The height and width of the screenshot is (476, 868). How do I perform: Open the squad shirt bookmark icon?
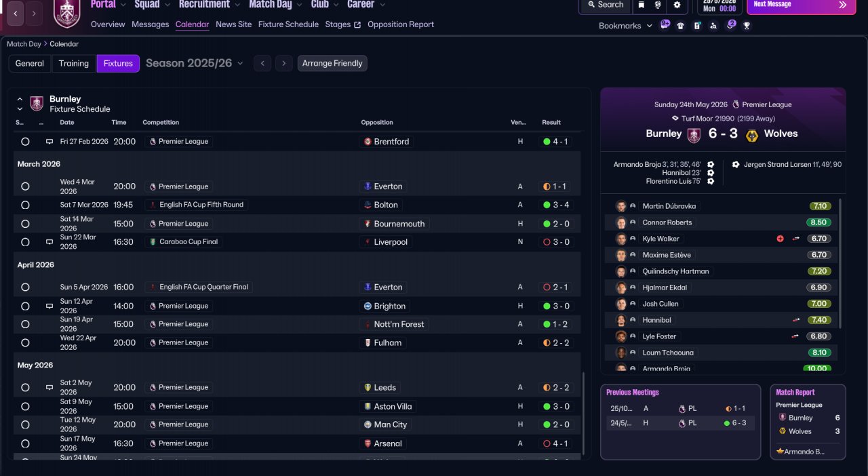pyautogui.click(x=680, y=26)
